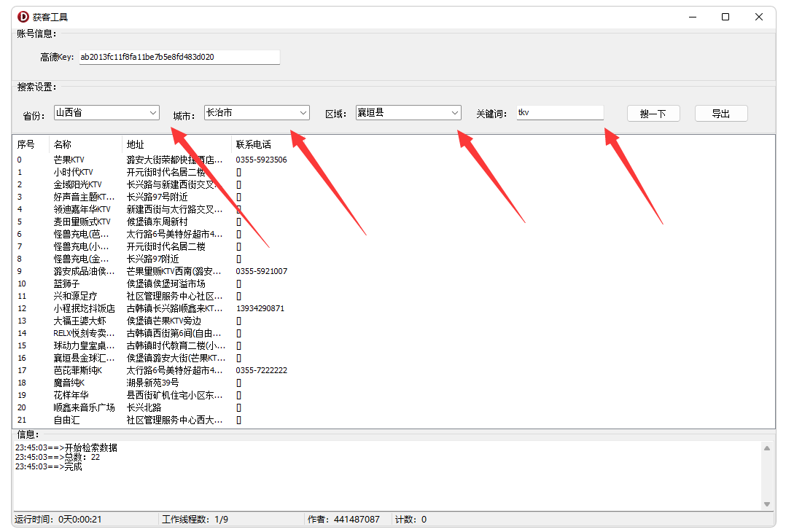Click the app logo icon in title bar
The height and width of the screenshot is (532, 786).
[x=23, y=17]
